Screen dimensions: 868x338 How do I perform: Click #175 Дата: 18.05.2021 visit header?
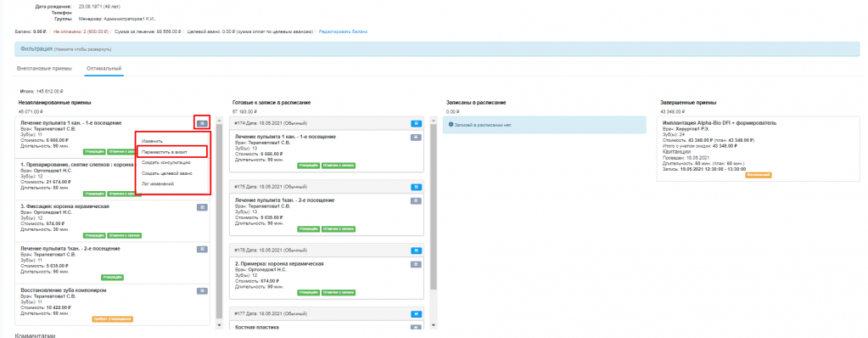point(272,187)
